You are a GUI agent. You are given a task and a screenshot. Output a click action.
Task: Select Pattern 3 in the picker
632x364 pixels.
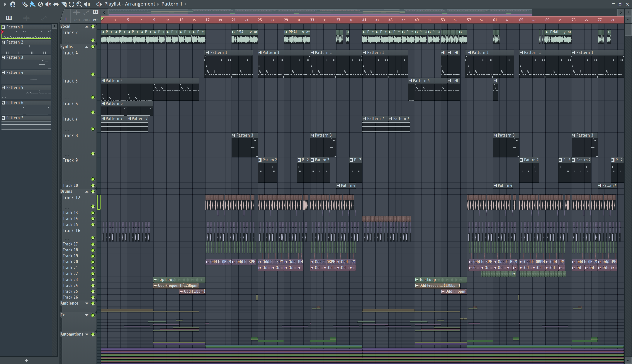pyautogui.click(x=26, y=62)
